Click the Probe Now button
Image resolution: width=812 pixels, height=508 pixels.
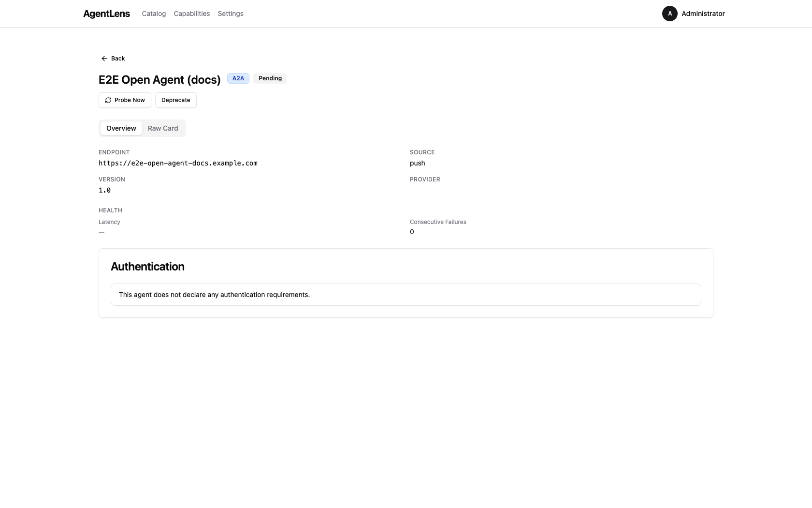124,100
